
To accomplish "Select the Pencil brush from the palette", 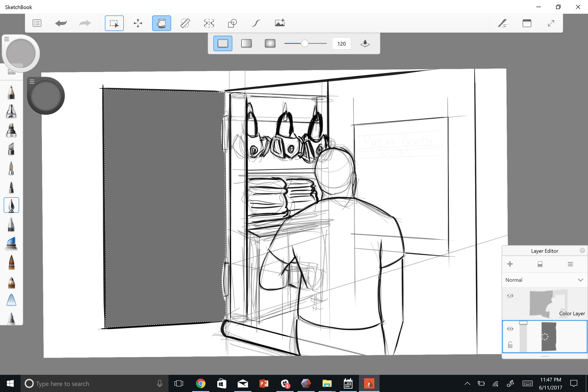I will [x=11, y=92].
